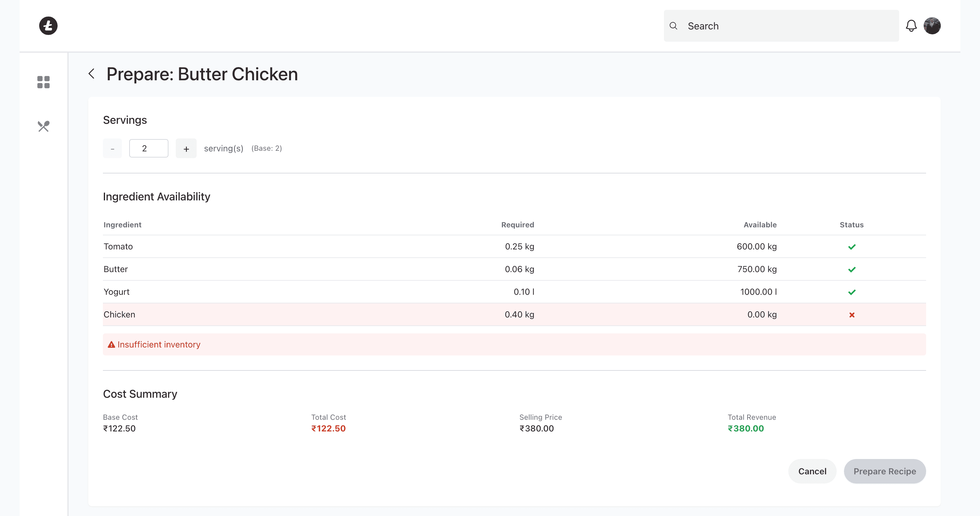Open the recipes utensils icon in the sidebar
The height and width of the screenshot is (516, 980).
(x=43, y=126)
